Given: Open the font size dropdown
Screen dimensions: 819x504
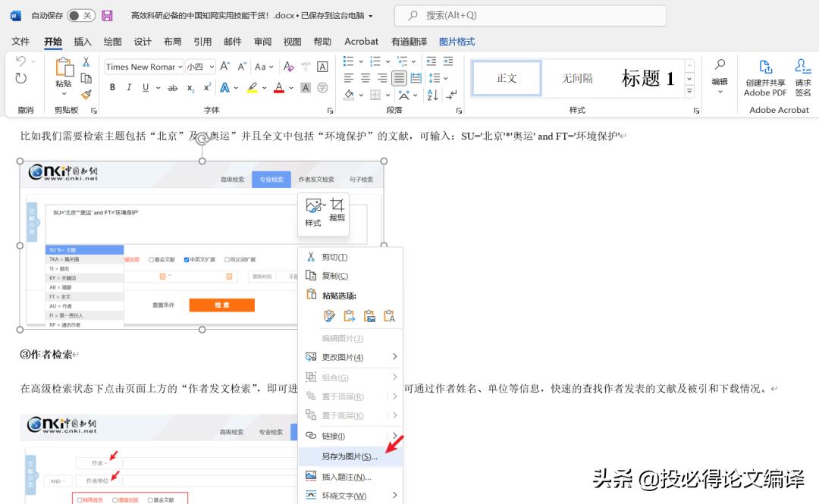Looking at the screenshot, I should click(x=212, y=67).
